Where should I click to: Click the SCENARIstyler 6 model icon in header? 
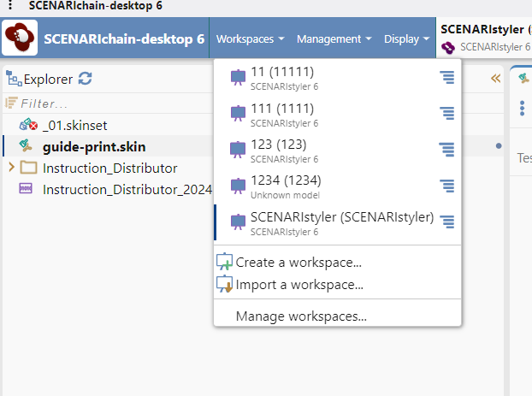coord(448,48)
